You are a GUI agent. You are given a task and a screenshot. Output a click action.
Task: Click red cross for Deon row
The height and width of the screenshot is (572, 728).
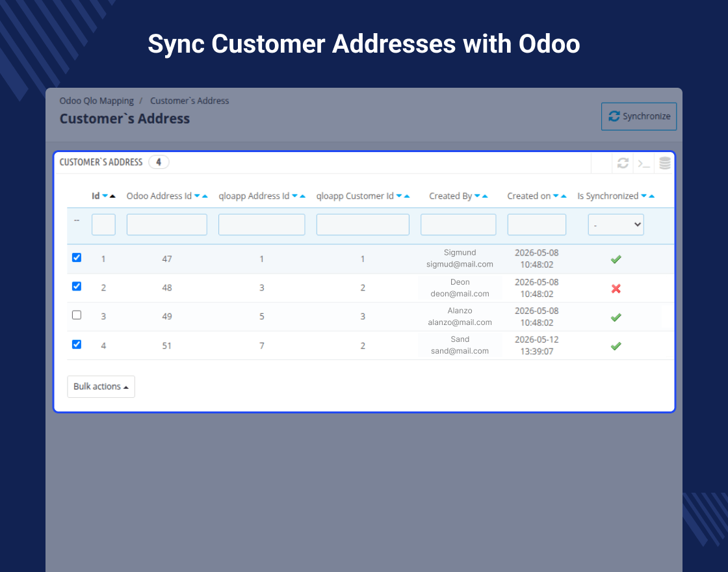coord(616,289)
